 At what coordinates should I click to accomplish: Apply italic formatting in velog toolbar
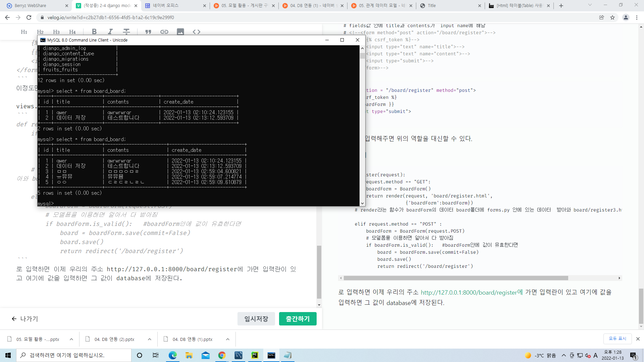pyautogui.click(x=110, y=32)
